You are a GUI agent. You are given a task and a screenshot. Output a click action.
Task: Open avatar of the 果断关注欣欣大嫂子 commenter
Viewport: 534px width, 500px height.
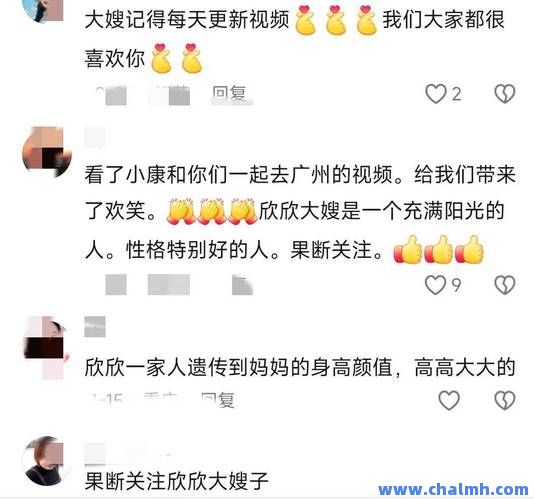coord(46,460)
